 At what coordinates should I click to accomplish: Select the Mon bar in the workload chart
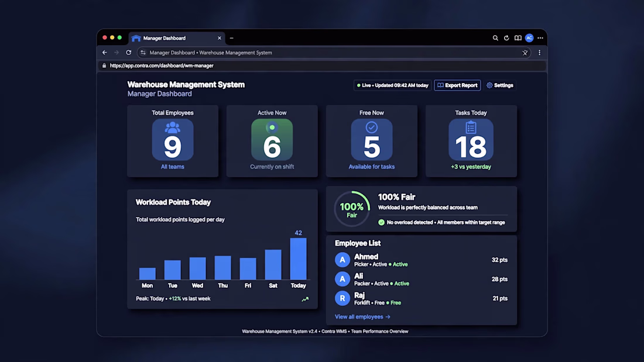pyautogui.click(x=148, y=273)
